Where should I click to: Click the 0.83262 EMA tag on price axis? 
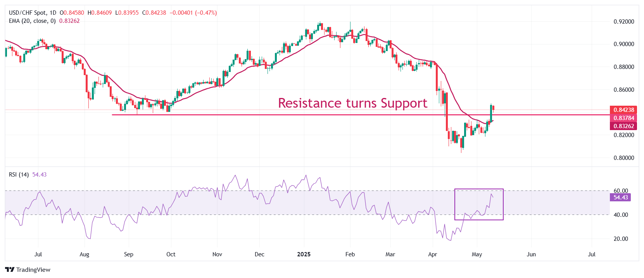623,126
